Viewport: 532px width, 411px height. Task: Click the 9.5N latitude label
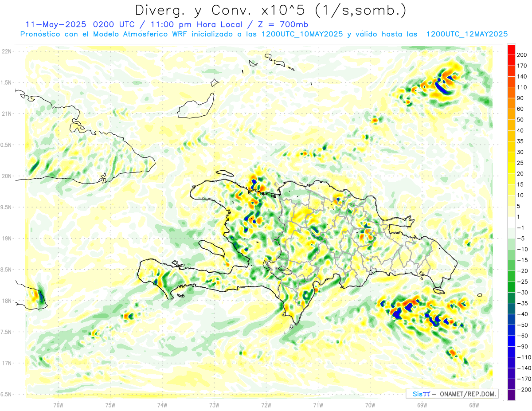(6, 207)
